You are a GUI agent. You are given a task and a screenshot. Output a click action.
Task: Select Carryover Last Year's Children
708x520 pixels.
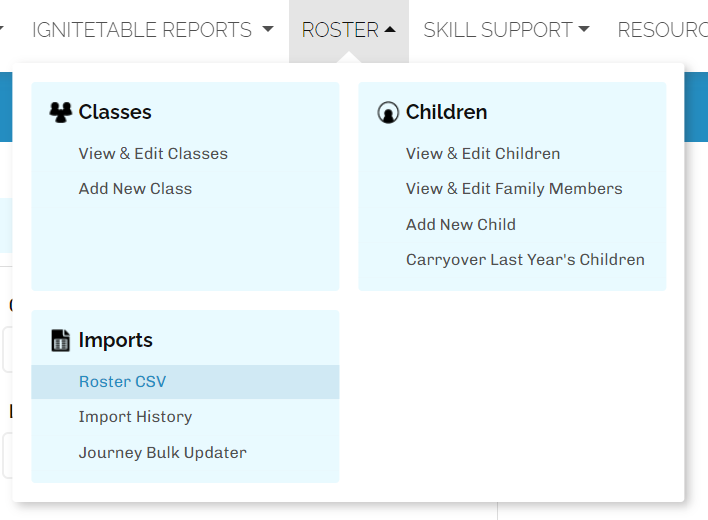pos(525,260)
